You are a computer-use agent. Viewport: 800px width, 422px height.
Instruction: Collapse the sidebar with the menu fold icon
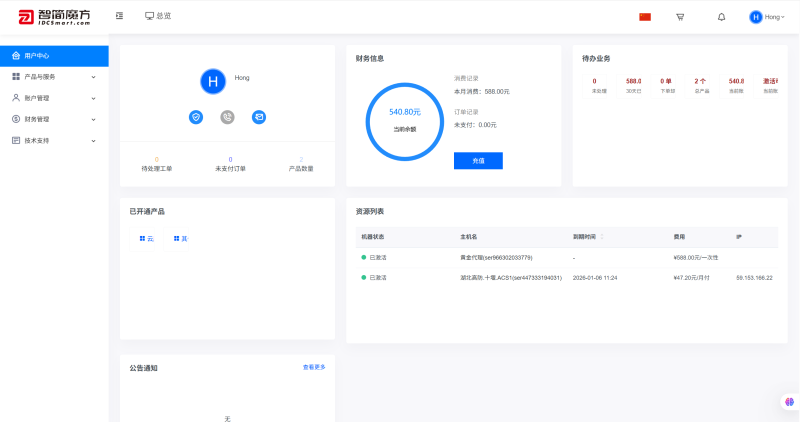(120, 16)
